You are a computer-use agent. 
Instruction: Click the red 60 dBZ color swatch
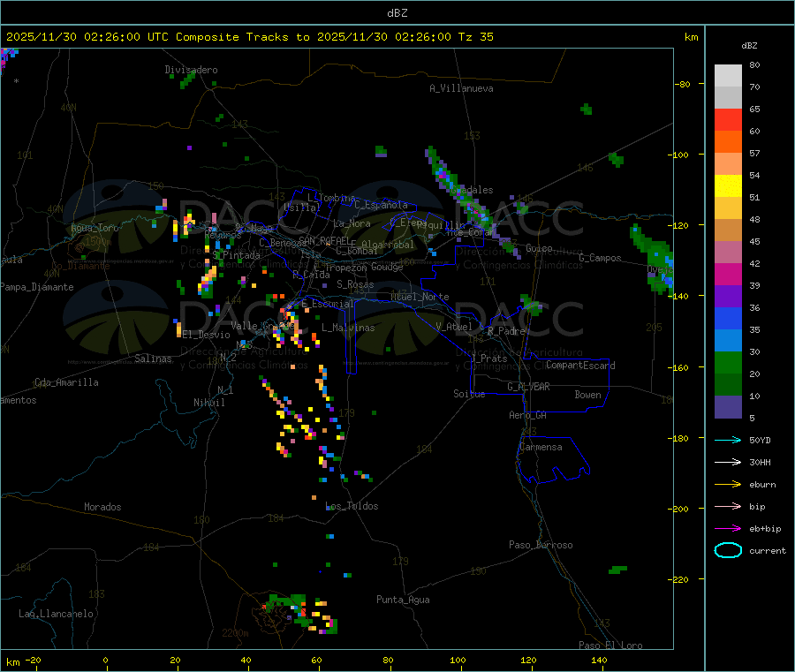coord(728,119)
